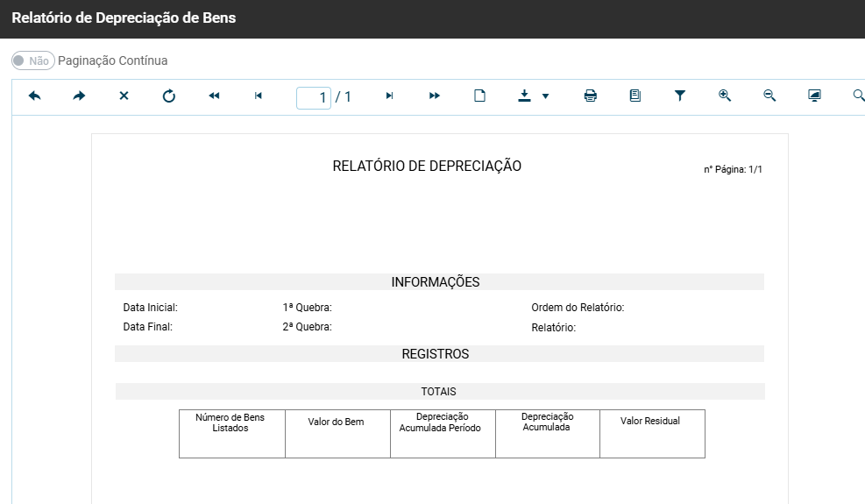
Task: Print the depreciation report
Action: point(591,96)
